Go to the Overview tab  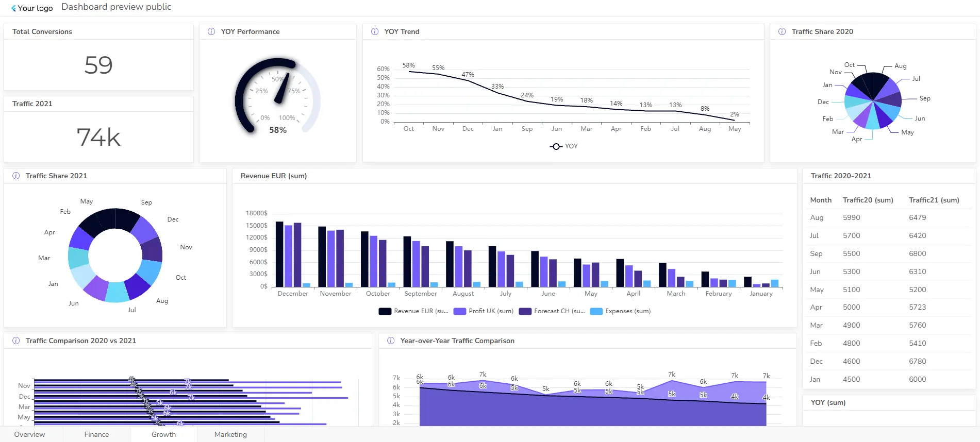[x=29, y=434]
